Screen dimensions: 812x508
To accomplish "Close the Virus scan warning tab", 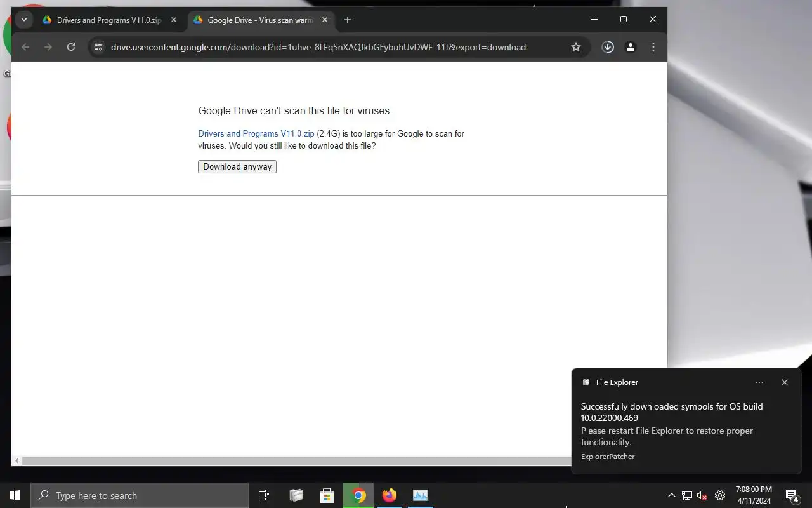I will [x=325, y=20].
